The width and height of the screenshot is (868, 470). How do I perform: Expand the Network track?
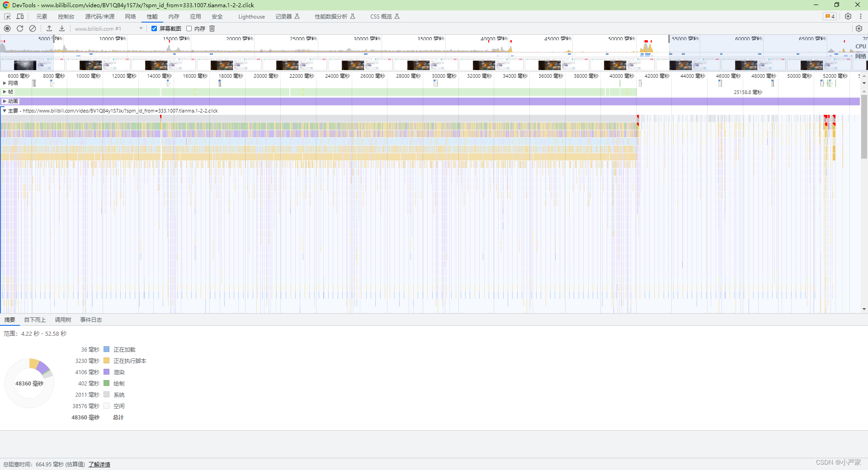5,83
